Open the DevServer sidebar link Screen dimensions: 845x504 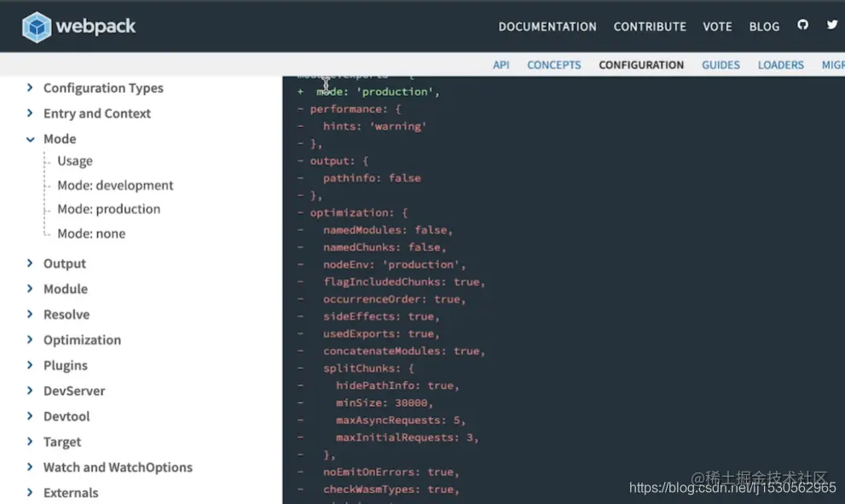coord(74,391)
